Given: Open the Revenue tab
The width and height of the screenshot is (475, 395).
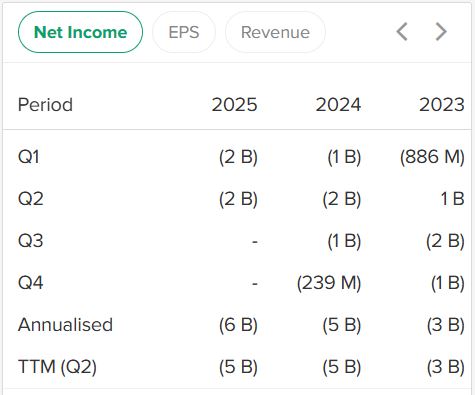Looking at the screenshot, I should click(x=275, y=32).
